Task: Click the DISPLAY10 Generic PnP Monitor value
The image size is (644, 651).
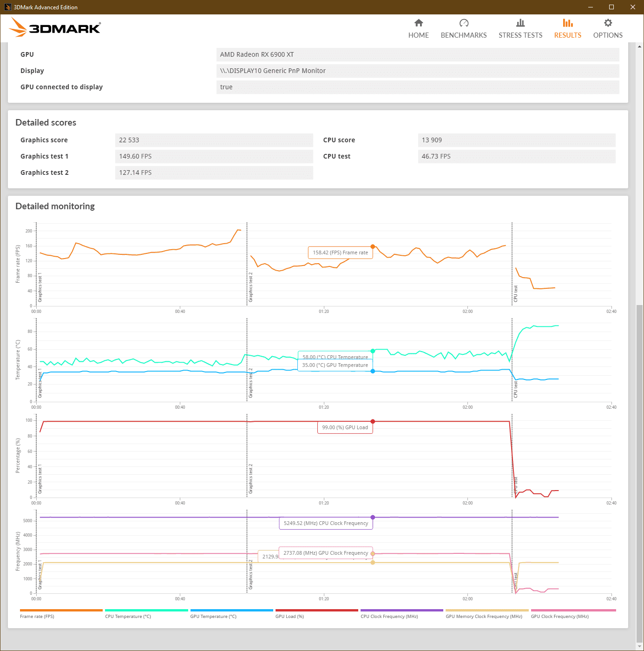Action: click(x=418, y=71)
